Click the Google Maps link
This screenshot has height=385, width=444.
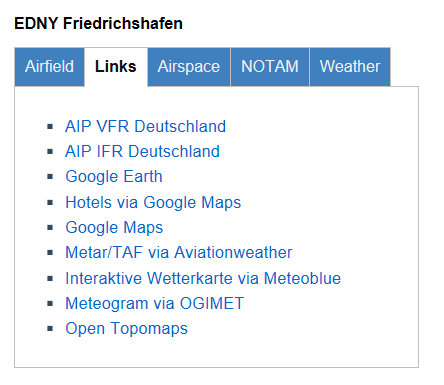click(x=114, y=228)
